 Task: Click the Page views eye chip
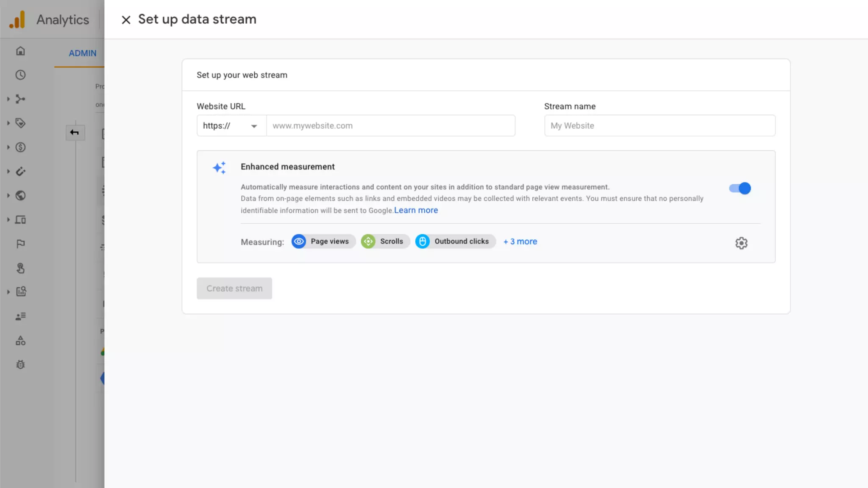[323, 241]
